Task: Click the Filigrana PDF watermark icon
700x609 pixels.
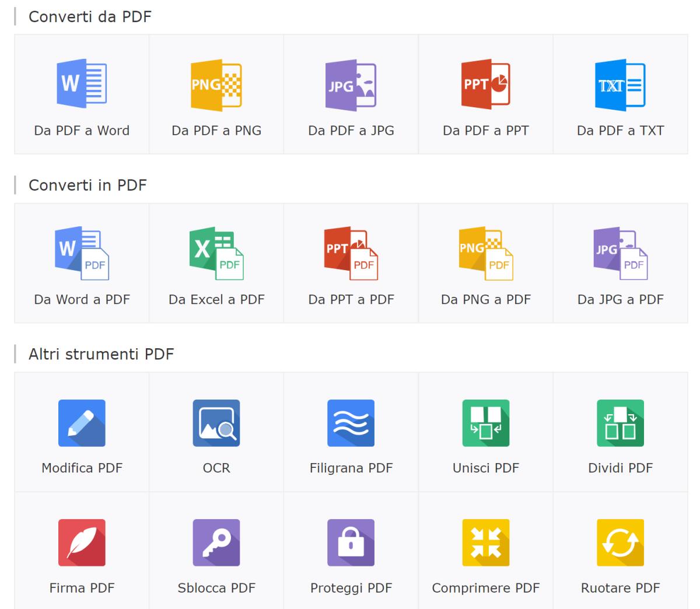Action: click(351, 423)
